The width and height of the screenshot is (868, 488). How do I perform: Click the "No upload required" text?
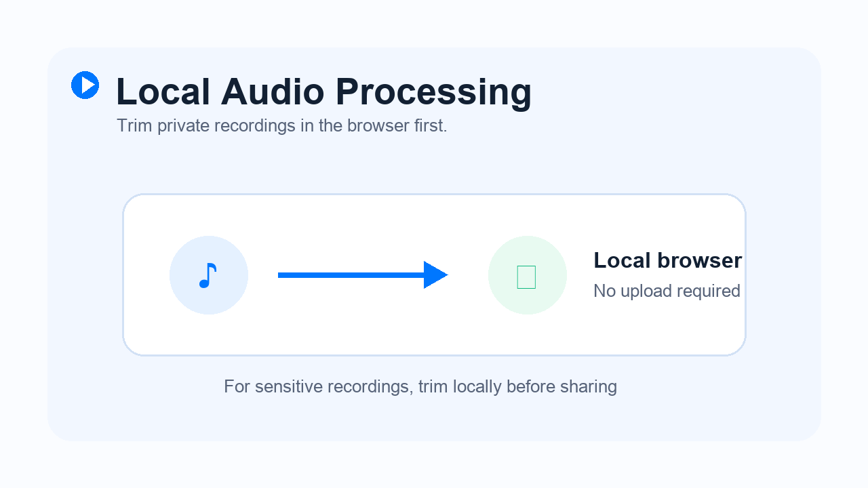(667, 291)
